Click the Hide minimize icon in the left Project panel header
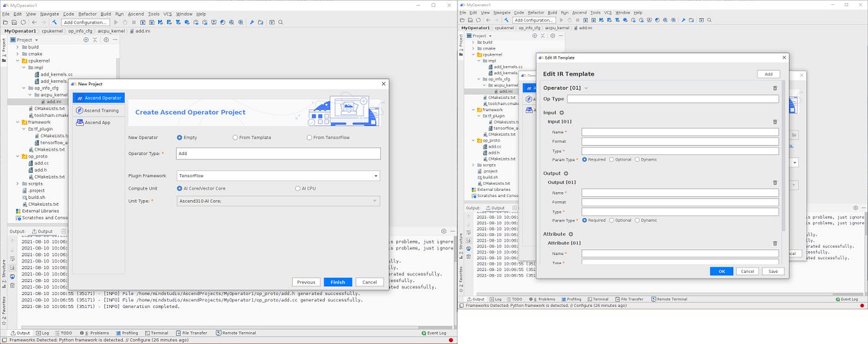868x344 pixels. [115, 40]
